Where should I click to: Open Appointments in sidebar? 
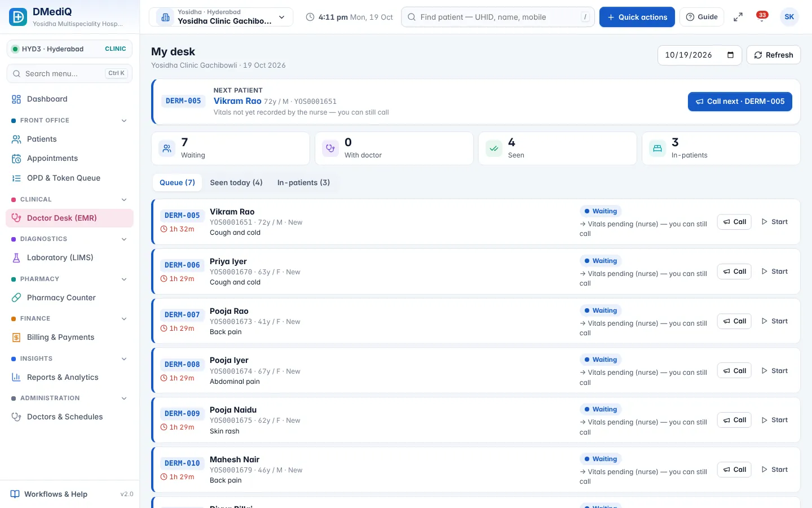click(69, 159)
